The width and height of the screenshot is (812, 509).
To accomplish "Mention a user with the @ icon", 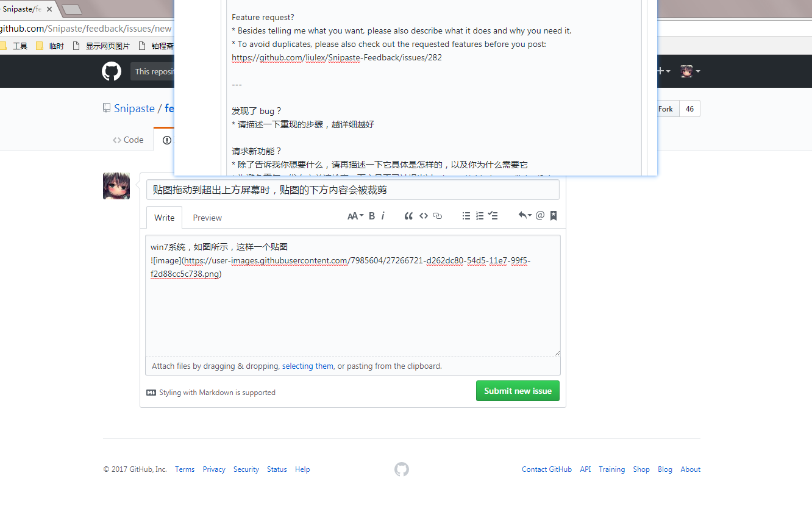I will (540, 215).
